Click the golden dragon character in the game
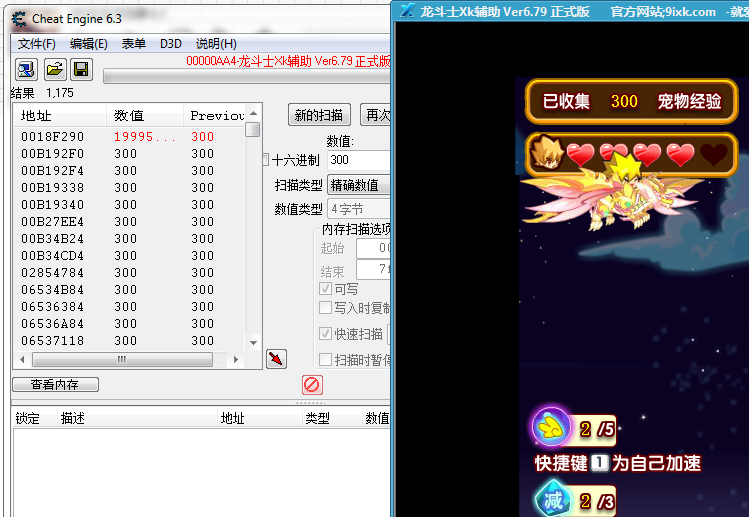Viewport: 749px width, 517px height. 611,194
